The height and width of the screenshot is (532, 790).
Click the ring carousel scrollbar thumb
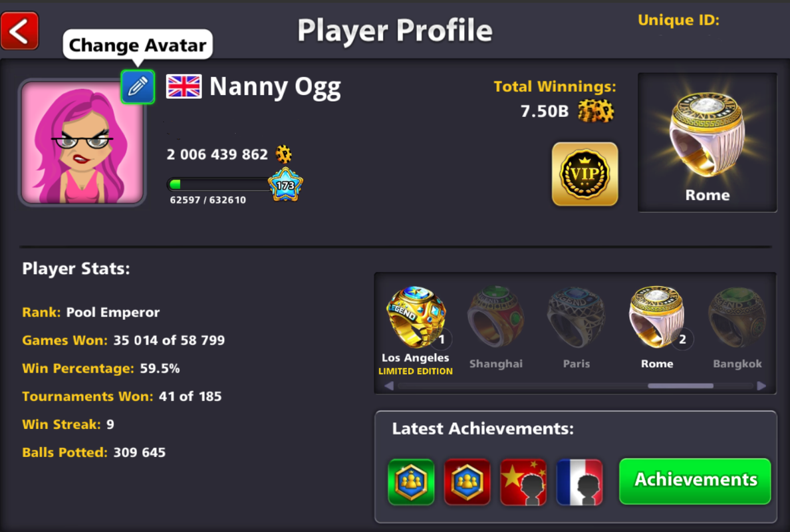680,386
